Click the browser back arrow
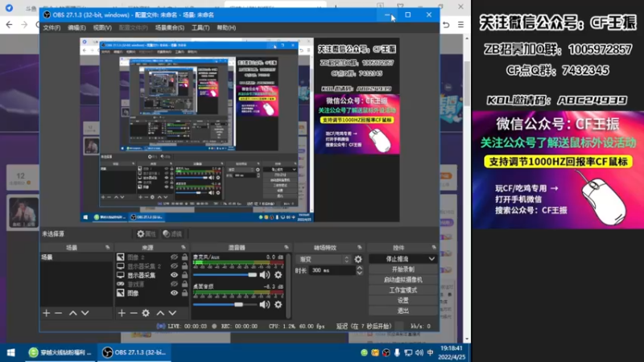The image size is (644, 362). click(9, 25)
